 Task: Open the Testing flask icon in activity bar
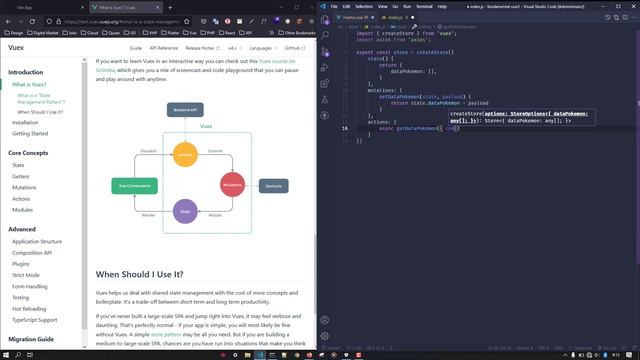[325, 100]
